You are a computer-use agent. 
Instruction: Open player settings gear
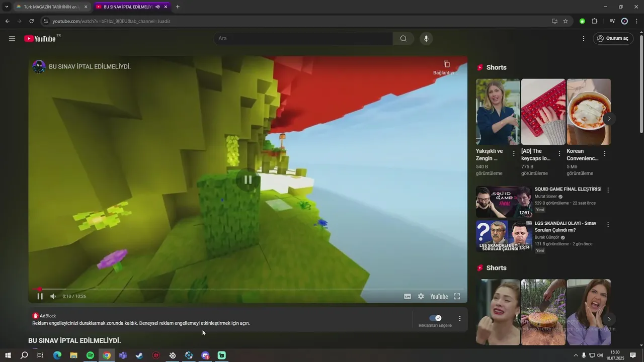421,296
